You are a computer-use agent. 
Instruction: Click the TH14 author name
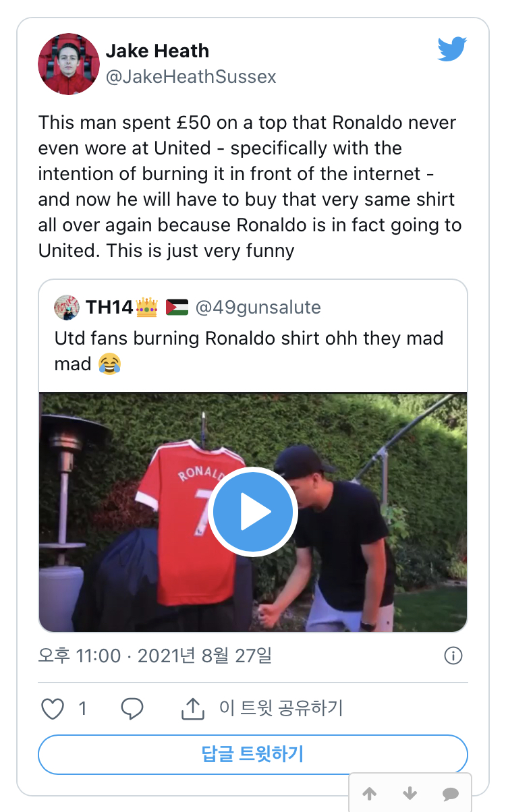coord(109,308)
